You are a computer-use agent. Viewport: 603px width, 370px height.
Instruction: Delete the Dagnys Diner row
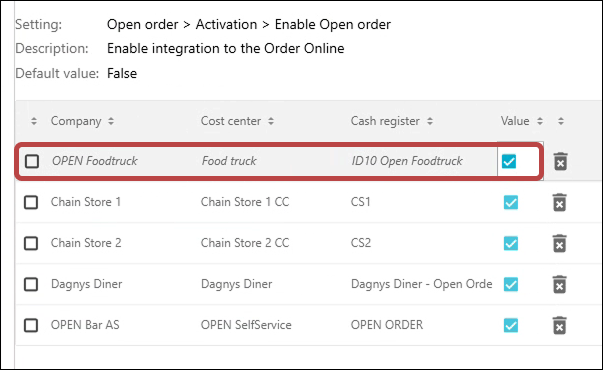click(560, 285)
